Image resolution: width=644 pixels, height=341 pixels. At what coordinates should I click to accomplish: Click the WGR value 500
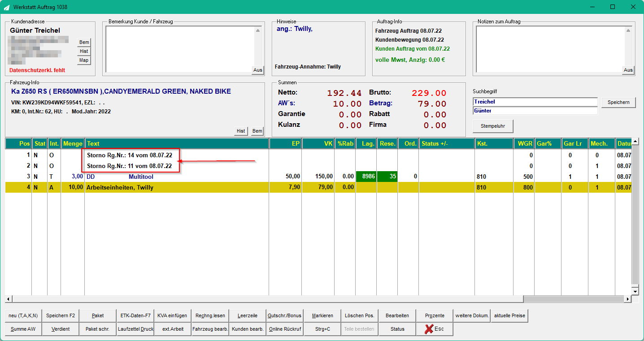(x=528, y=177)
